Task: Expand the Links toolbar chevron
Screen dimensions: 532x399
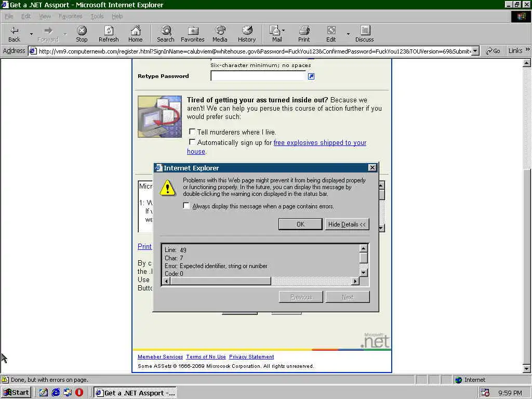Action: pyautogui.click(x=528, y=50)
